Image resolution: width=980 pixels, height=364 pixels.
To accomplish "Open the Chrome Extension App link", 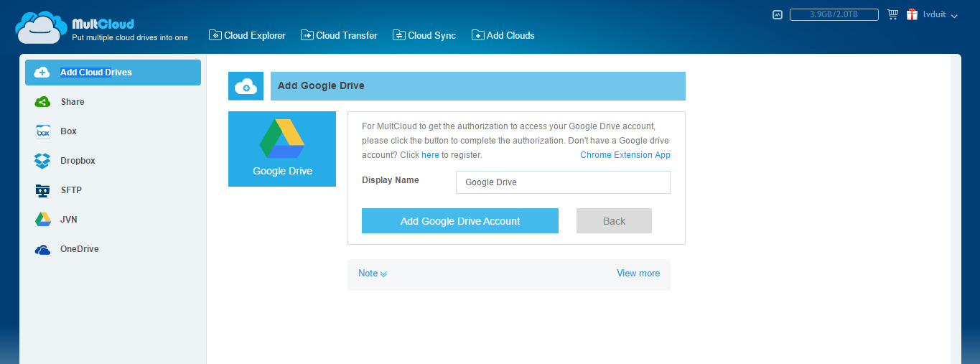I will [625, 154].
